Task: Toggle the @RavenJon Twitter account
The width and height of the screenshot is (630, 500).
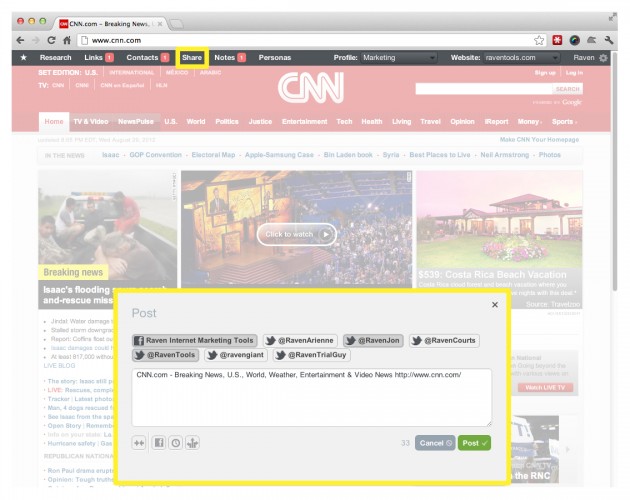Action: point(373,340)
